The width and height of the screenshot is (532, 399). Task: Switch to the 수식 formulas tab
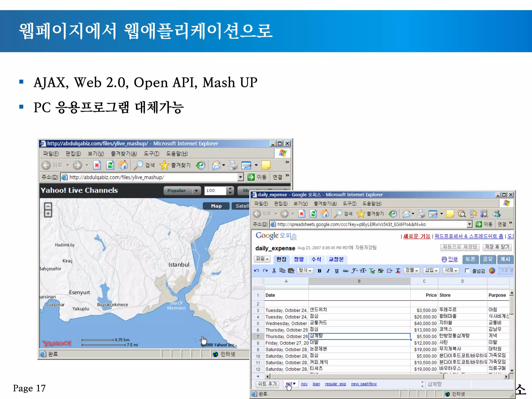click(x=316, y=259)
